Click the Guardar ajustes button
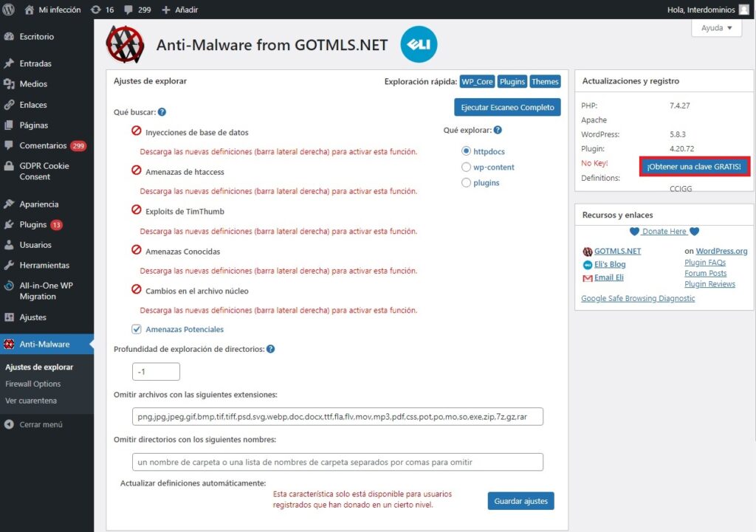Screen dimensions: 756x532 520,501
